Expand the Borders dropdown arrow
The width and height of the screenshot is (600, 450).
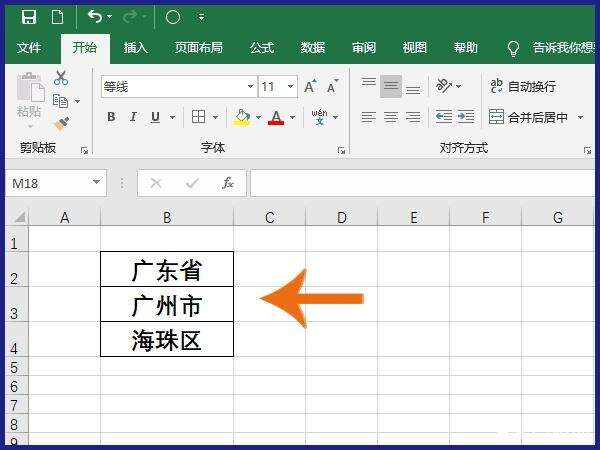[x=215, y=117]
